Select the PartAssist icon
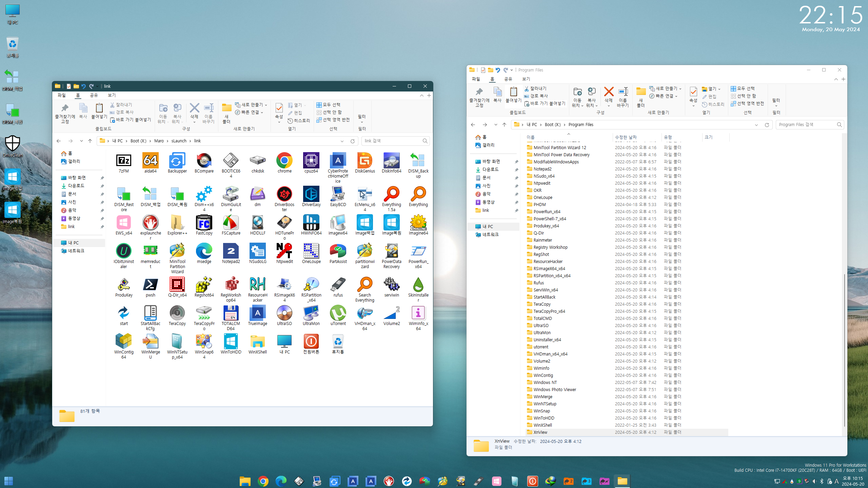The width and height of the screenshot is (868, 488). click(x=338, y=251)
